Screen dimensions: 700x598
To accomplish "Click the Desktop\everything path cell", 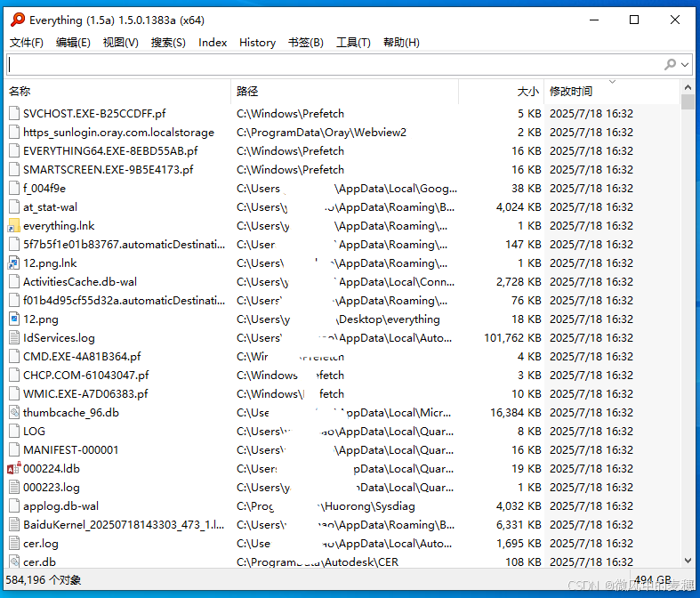I will (x=338, y=319).
